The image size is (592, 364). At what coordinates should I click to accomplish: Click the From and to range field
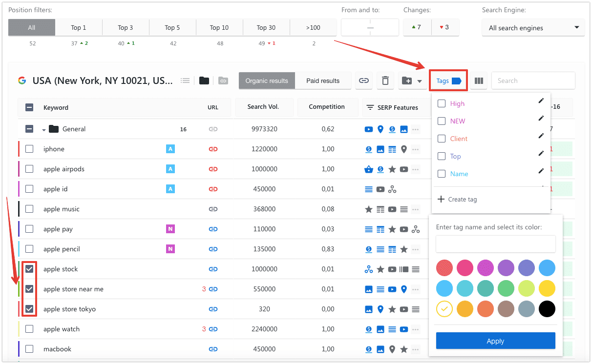click(x=370, y=28)
